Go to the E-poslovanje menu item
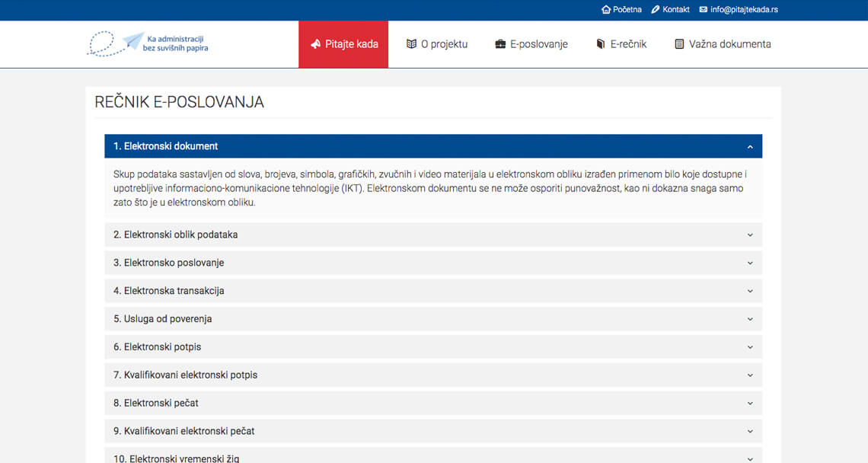Image resolution: width=868 pixels, height=463 pixels. 531,43
